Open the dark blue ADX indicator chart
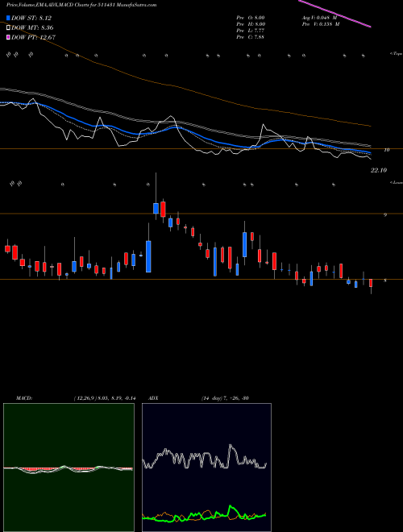This screenshot has height=532, width=403. 206,468
